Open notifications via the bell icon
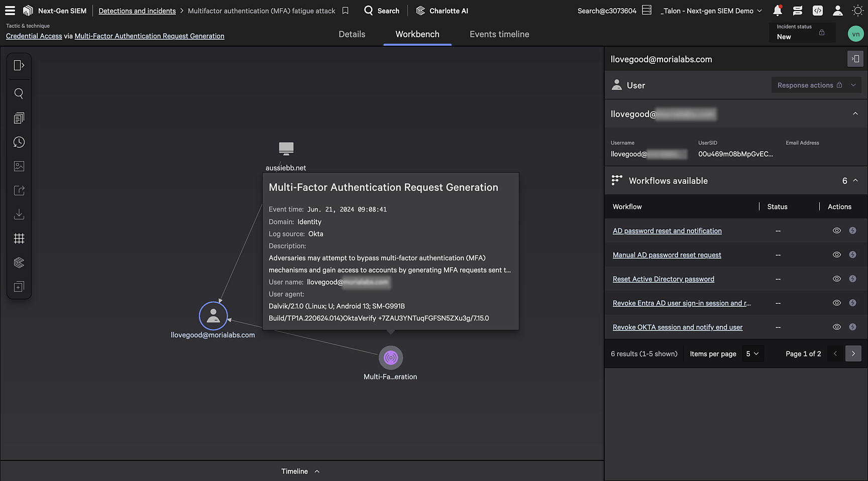The height and width of the screenshot is (481, 868). [777, 10]
